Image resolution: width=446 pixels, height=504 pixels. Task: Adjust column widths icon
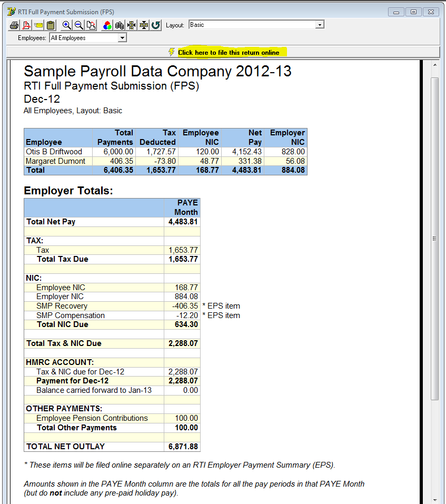[132, 25]
